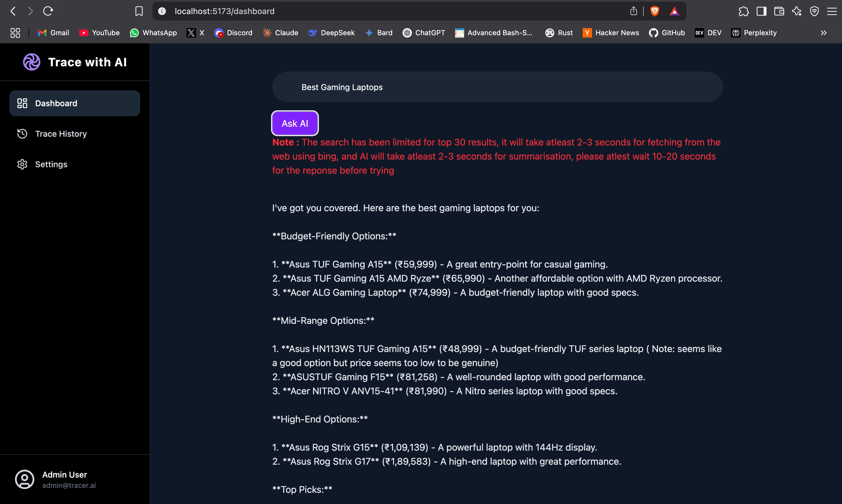842x504 pixels.
Task: Open the GitHub bookmark
Action: tap(667, 33)
